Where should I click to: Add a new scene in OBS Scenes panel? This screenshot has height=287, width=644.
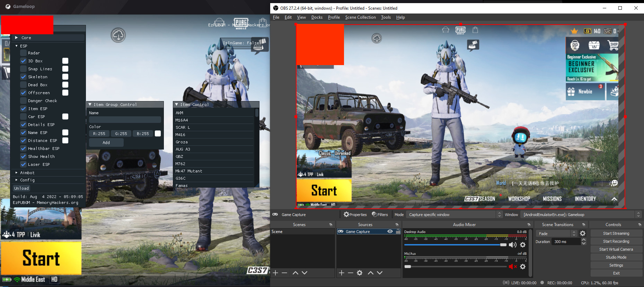coord(275,273)
